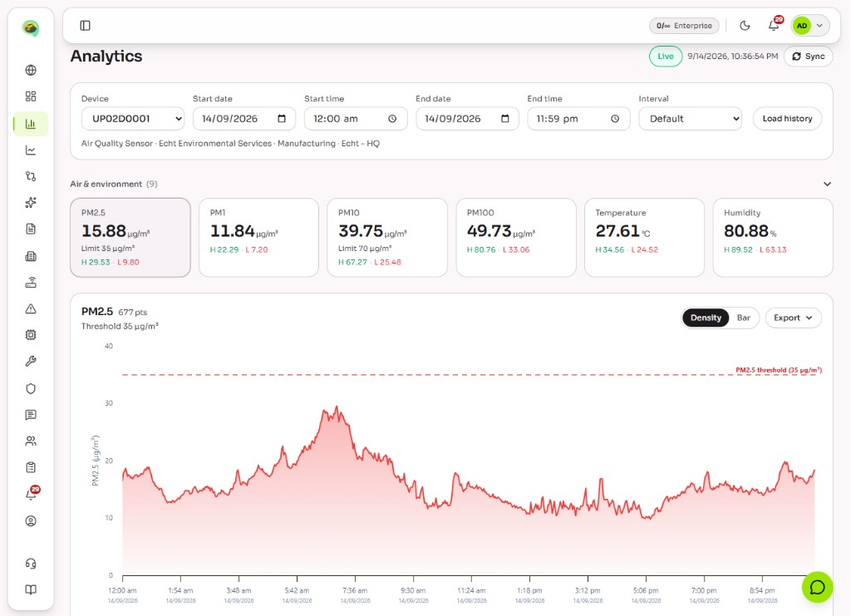Click the Load history button

click(x=787, y=118)
